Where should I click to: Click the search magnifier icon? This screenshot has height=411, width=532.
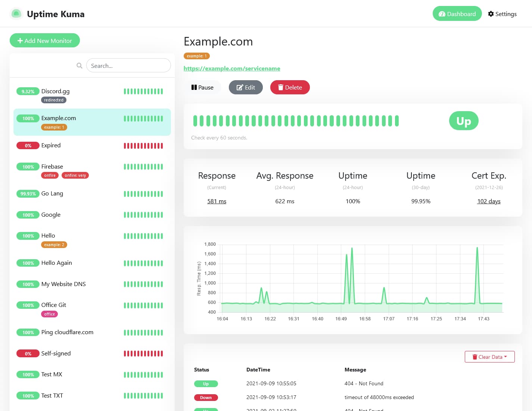(x=80, y=65)
